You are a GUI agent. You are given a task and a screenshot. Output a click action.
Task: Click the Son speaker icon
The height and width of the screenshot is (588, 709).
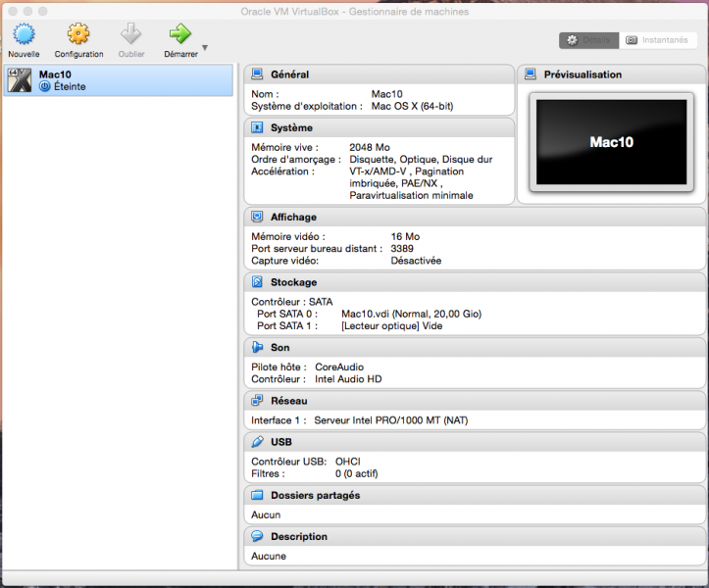(257, 347)
